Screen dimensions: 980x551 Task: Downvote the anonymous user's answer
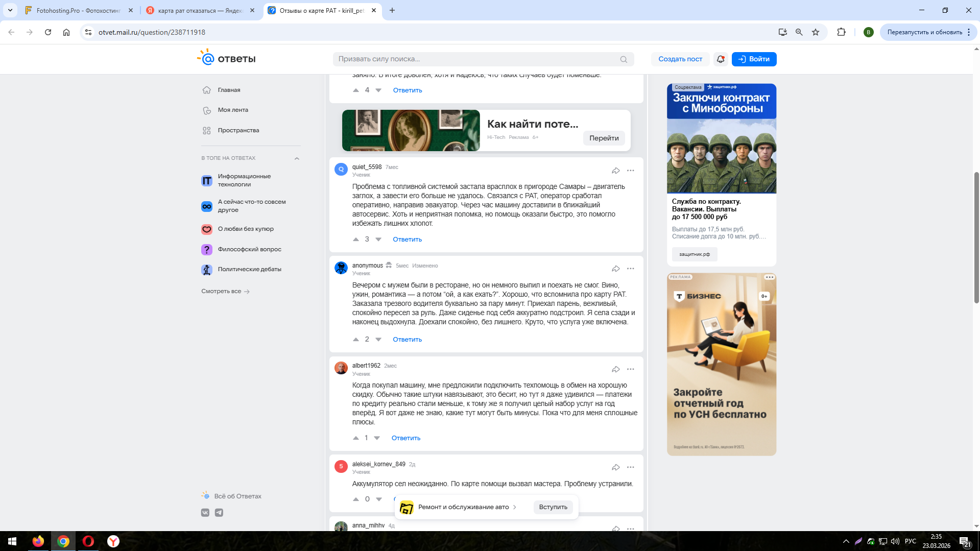[378, 340]
